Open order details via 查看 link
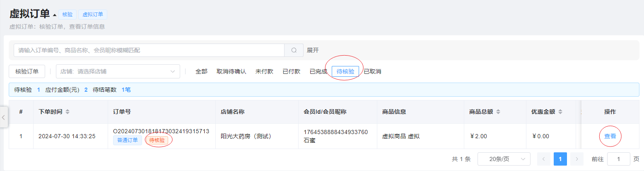Image resolution: width=644 pixels, height=171 pixels. 610,136
